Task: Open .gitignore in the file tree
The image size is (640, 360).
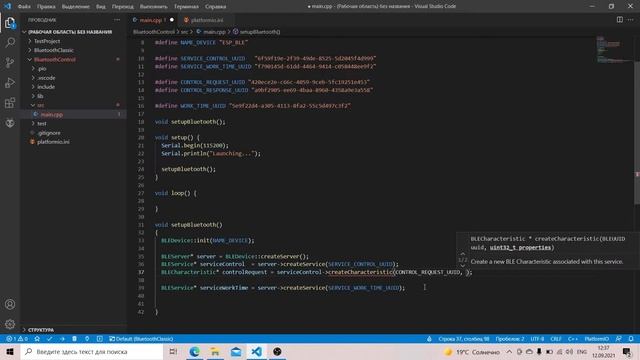Action: click(49, 133)
